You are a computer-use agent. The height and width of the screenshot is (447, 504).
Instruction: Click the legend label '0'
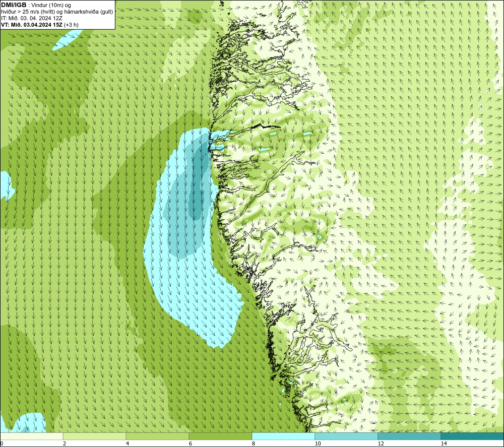point(2,443)
